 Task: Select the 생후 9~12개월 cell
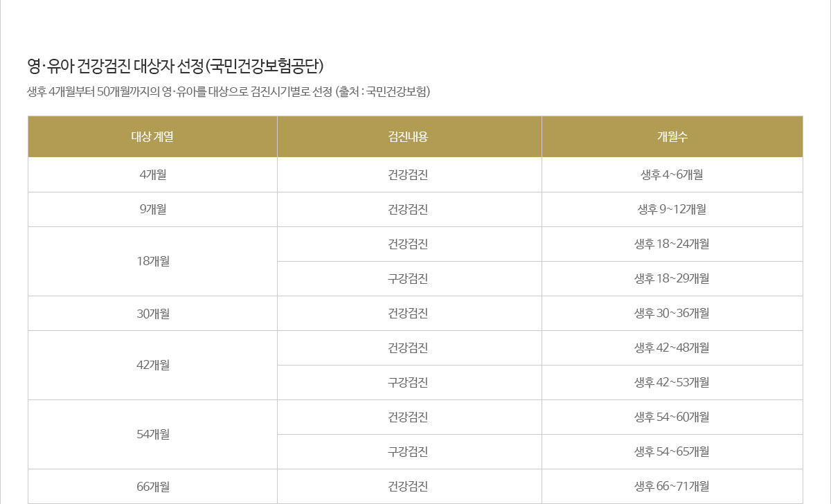[x=672, y=209]
